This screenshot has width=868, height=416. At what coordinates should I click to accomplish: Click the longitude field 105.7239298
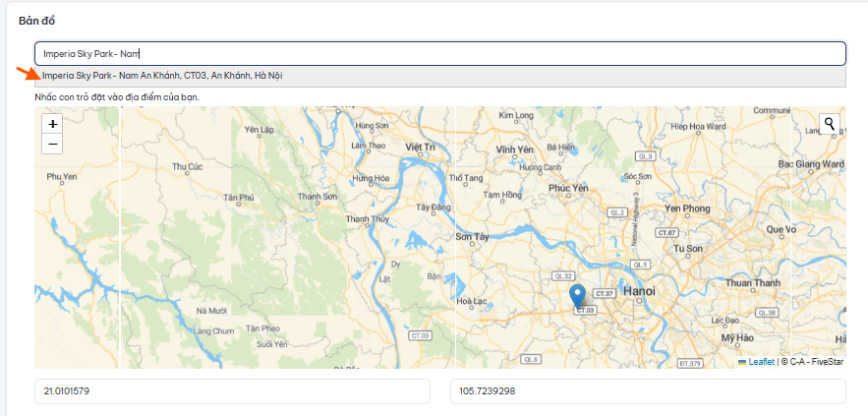pos(648,391)
